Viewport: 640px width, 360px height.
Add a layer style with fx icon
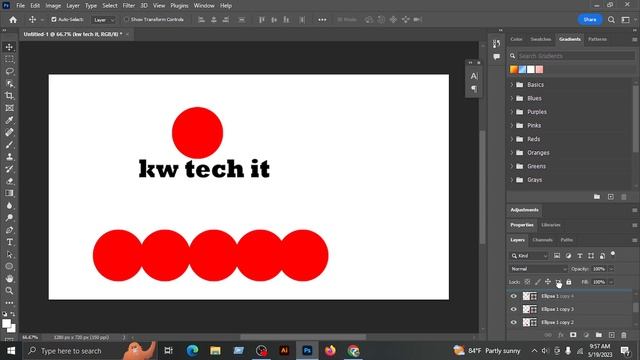561,335
